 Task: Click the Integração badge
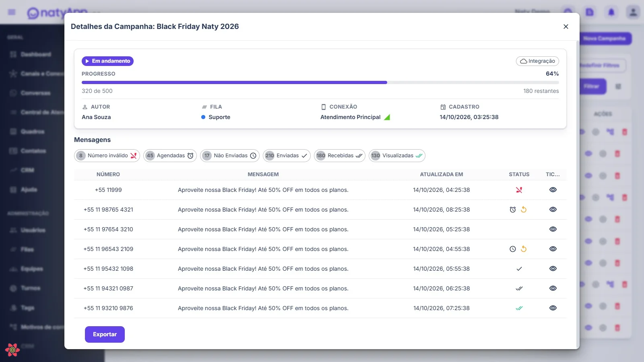(537, 61)
